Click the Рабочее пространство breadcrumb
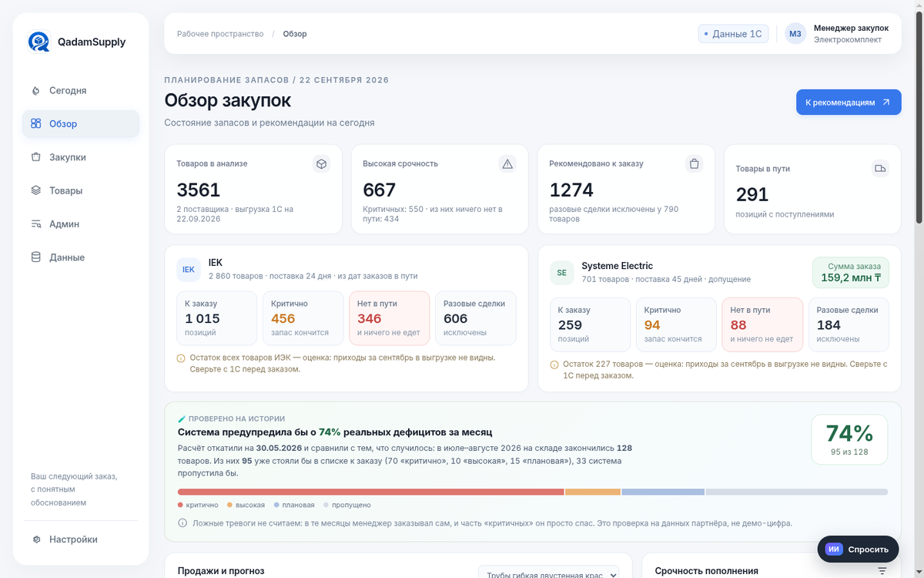924x578 pixels. click(220, 34)
